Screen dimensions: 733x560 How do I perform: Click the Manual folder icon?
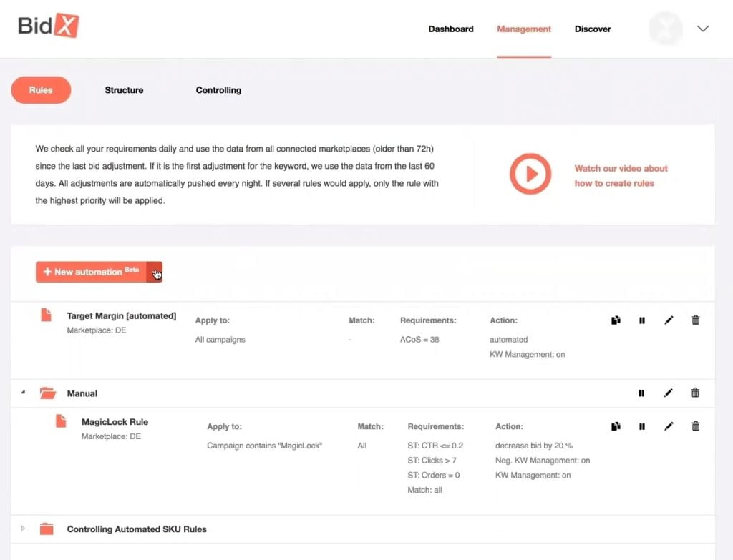pos(48,393)
